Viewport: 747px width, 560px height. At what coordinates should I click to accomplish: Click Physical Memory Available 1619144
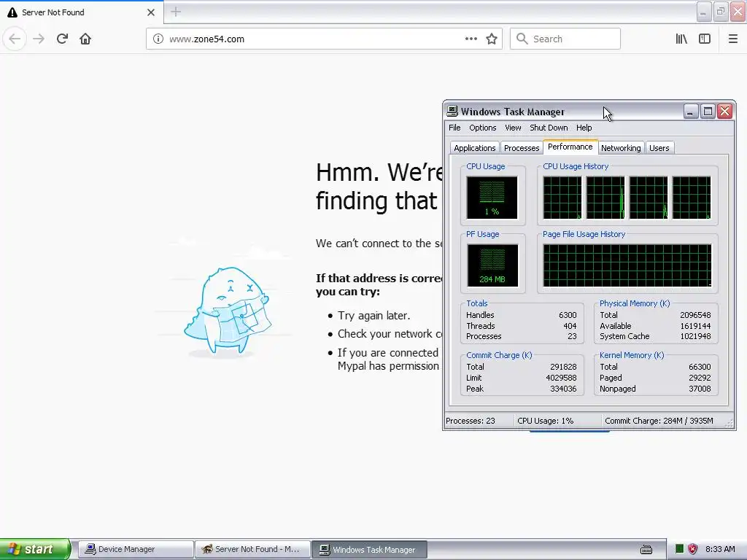(x=695, y=326)
